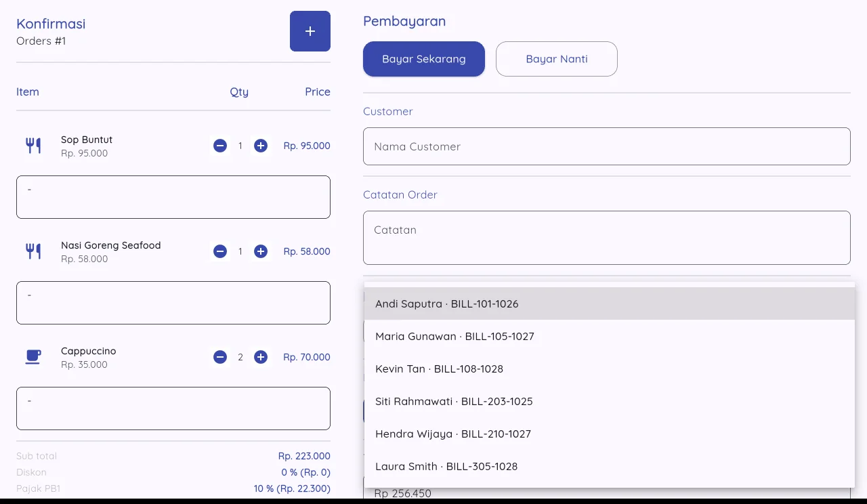Add a new item with the plus button

(x=310, y=31)
